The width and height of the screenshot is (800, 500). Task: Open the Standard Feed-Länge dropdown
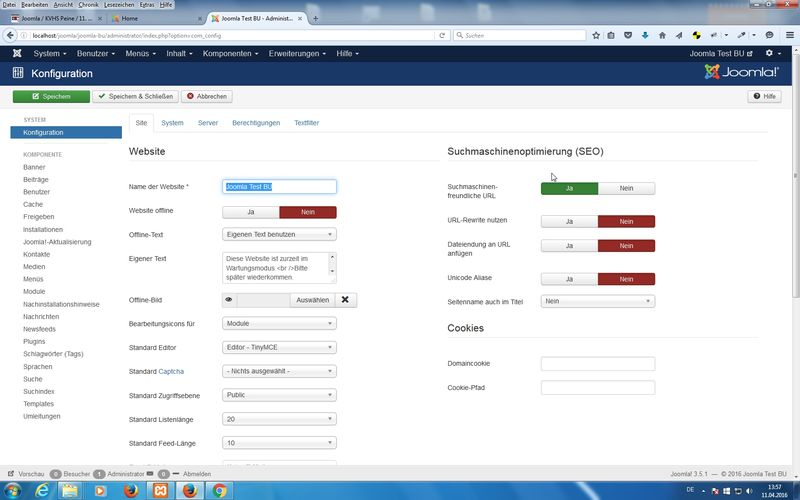click(x=279, y=443)
